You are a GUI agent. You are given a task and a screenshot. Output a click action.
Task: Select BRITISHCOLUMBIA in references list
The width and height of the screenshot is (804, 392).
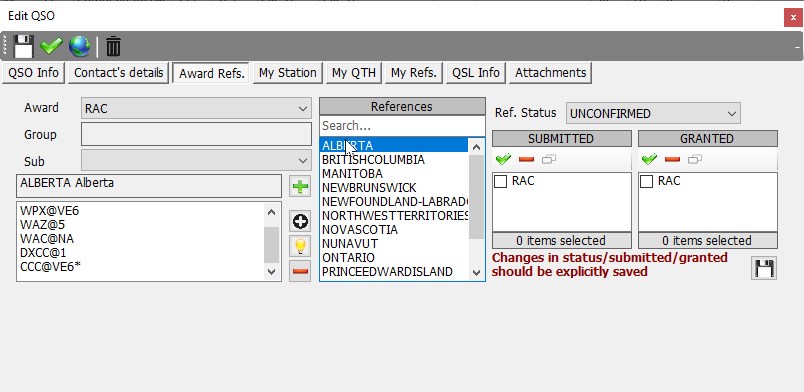click(394, 160)
